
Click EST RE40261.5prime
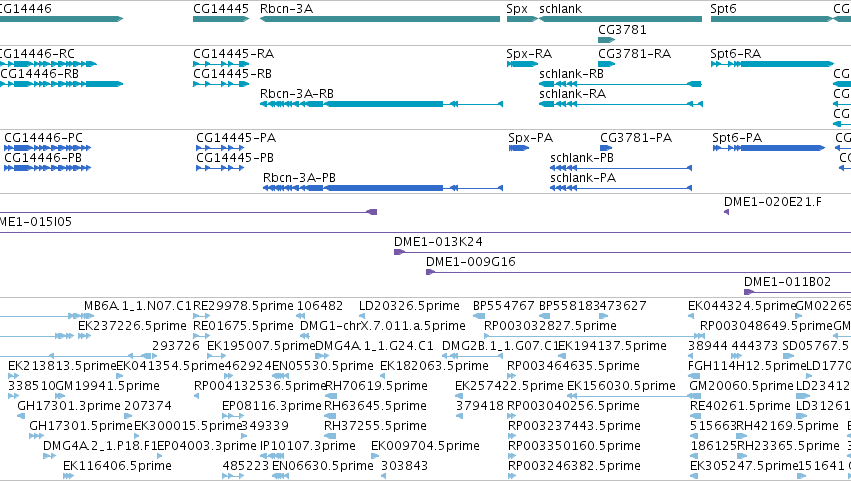(x=740, y=406)
